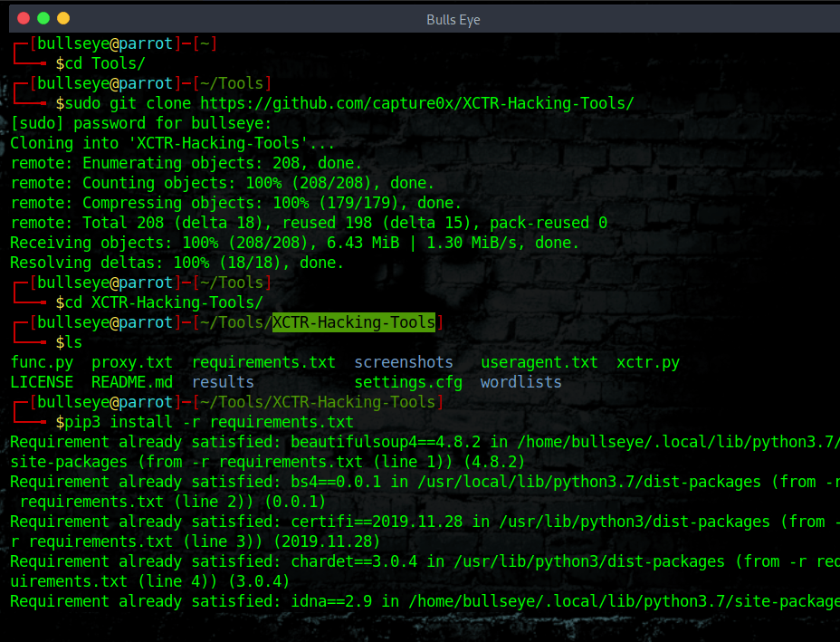Click 'remote: Enumerating objects: 208' line
The image size is (840, 642).
tap(186, 163)
